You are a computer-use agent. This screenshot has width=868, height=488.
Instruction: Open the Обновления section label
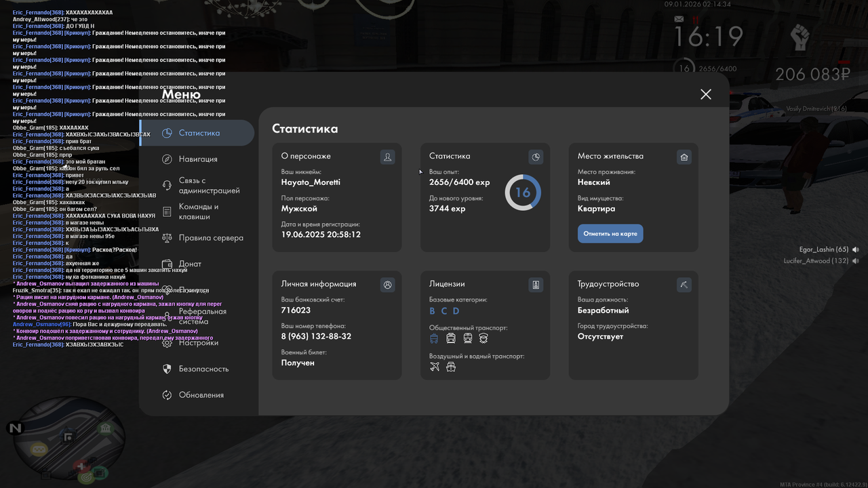coord(201,395)
